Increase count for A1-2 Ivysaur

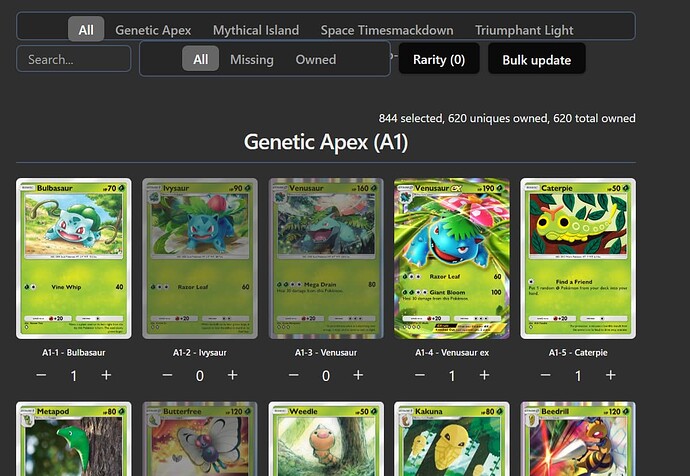(232, 375)
